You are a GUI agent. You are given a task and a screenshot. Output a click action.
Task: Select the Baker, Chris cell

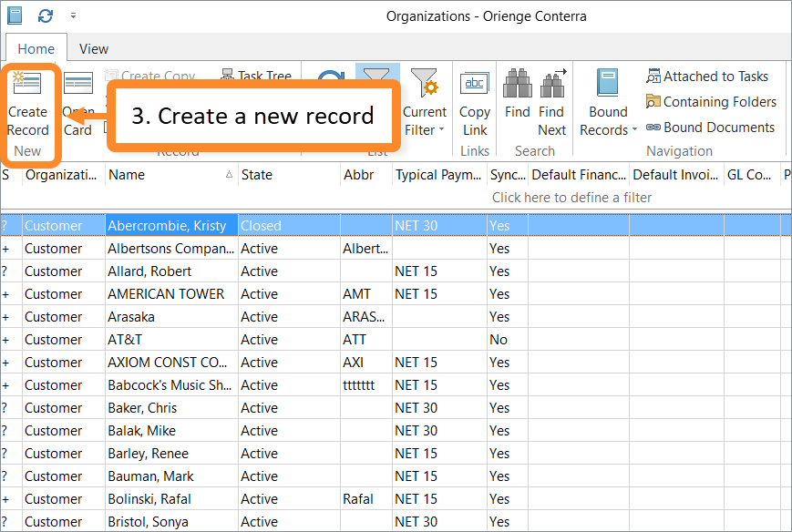click(x=171, y=407)
